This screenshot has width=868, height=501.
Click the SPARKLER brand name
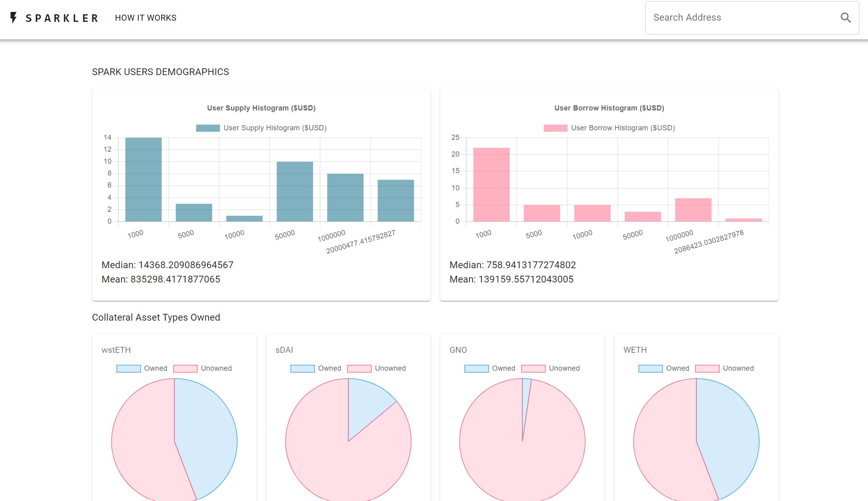click(62, 18)
